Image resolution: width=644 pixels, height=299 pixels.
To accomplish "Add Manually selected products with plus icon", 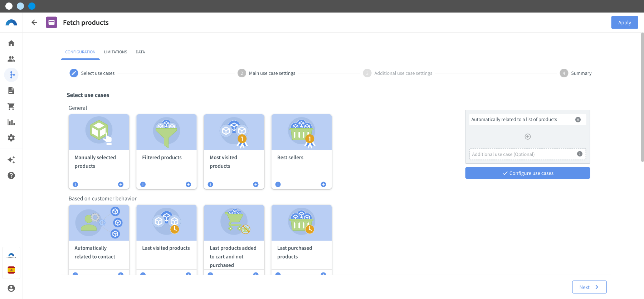I will pyautogui.click(x=121, y=184).
